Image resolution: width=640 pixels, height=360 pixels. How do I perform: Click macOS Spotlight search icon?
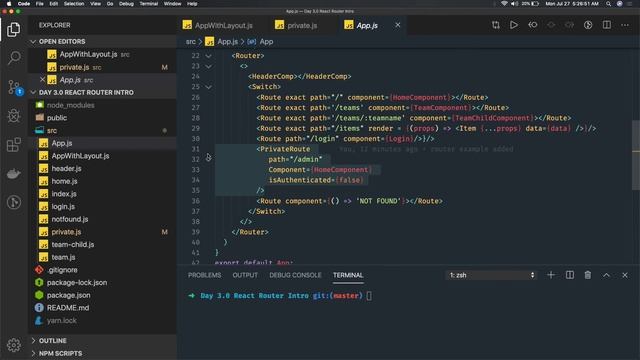click(x=608, y=4)
